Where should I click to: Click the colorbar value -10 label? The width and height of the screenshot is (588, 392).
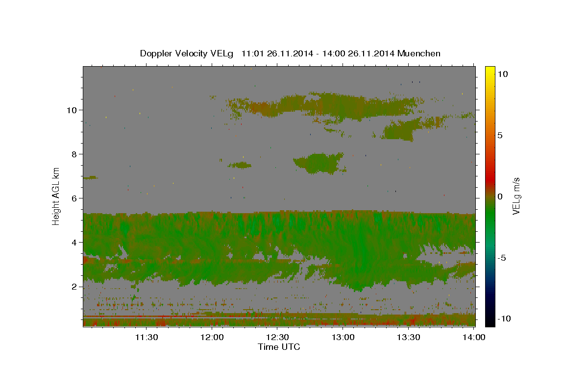(503, 318)
